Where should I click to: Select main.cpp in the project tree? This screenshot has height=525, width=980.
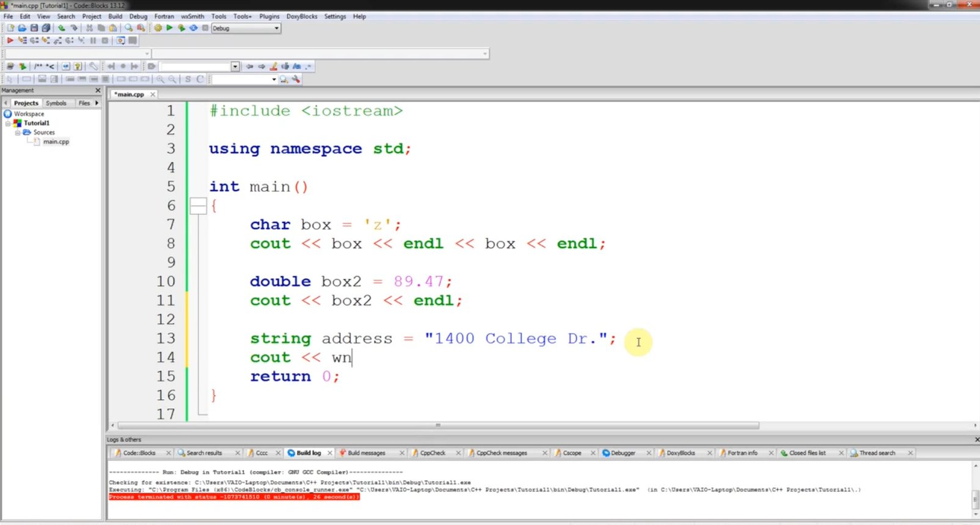[x=56, y=142]
